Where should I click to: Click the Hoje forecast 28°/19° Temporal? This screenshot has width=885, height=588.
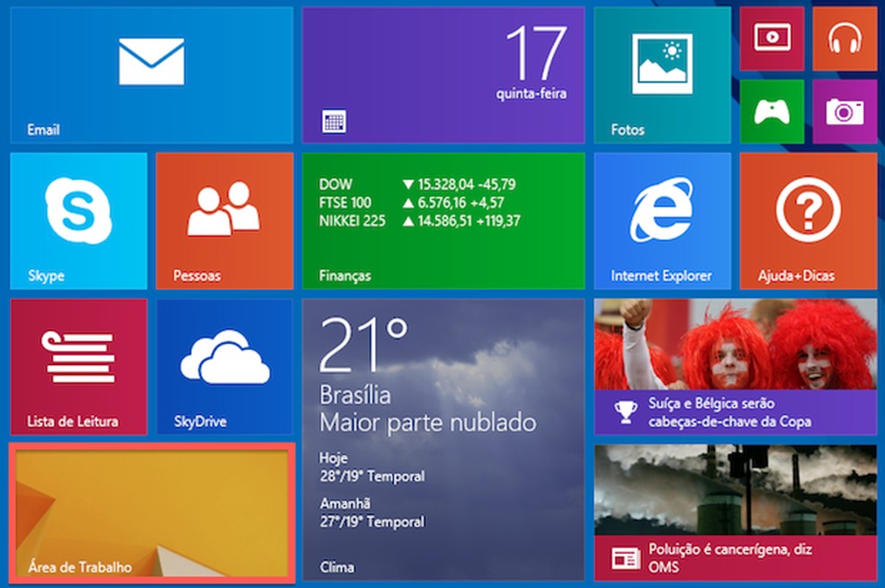(372, 468)
